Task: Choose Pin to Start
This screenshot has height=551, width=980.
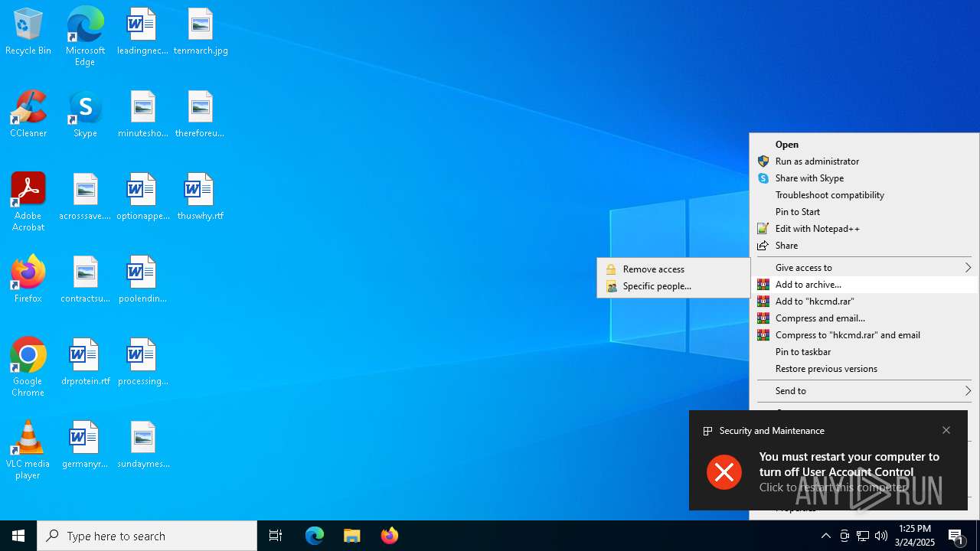Action: [x=864, y=212]
